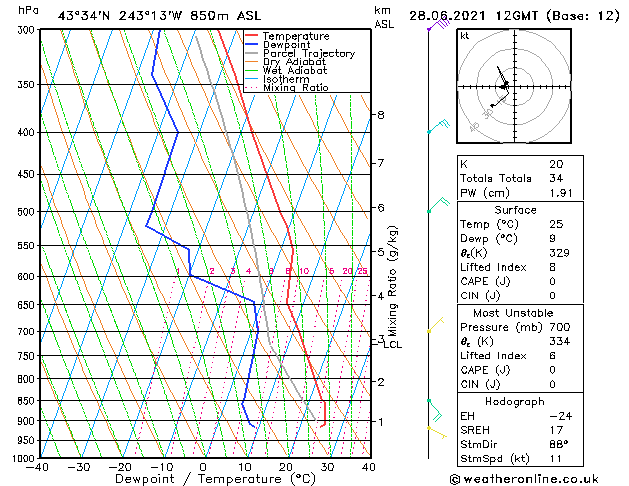Click the hPa pressure axis unit label

click(28, 10)
